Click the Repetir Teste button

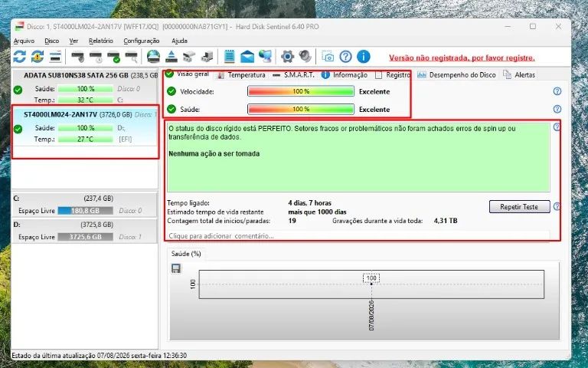519,206
